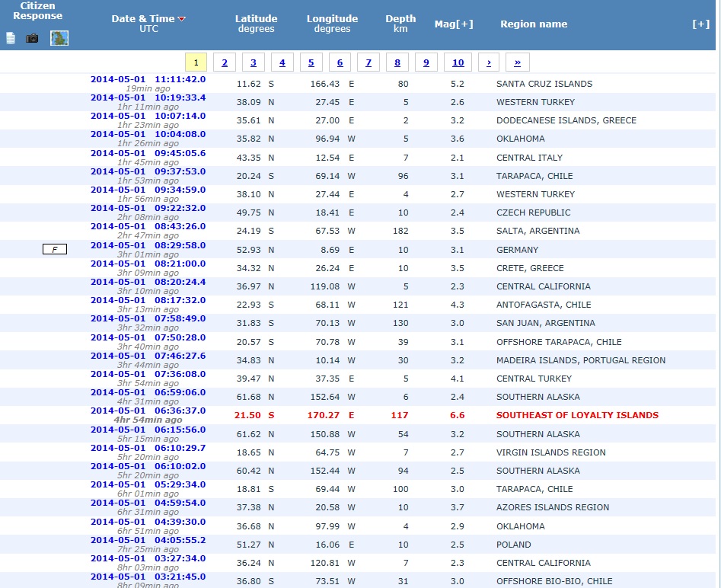
Task: Toggle Date & Time sort arrow
Action: 182,19
